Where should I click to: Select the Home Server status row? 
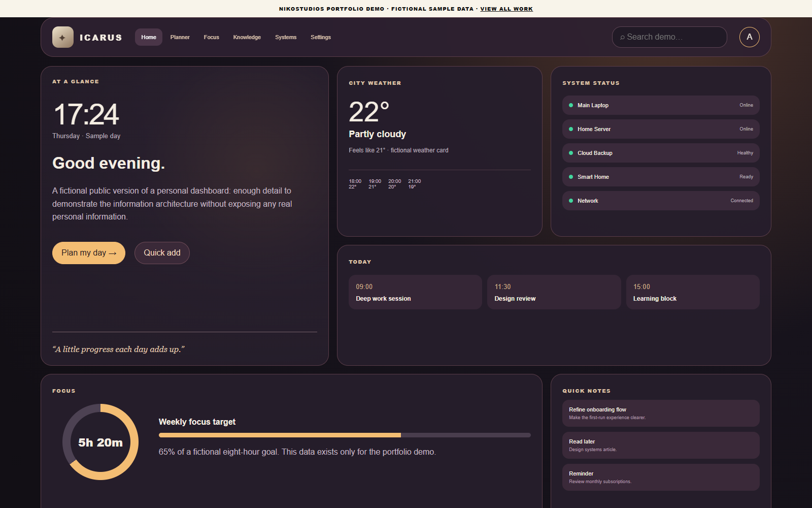(x=661, y=129)
